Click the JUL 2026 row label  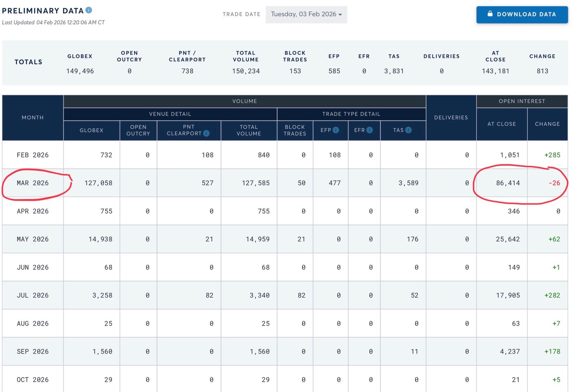tap(33, 295)
